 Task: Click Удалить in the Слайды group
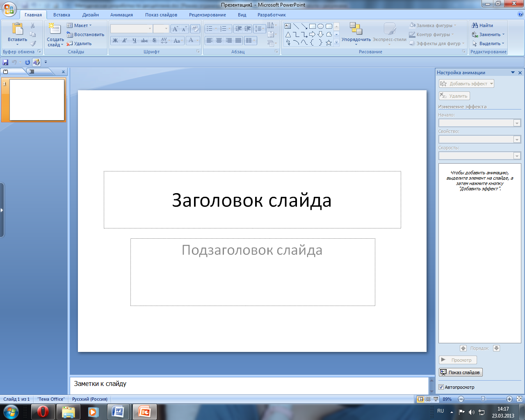coord(79,43)
